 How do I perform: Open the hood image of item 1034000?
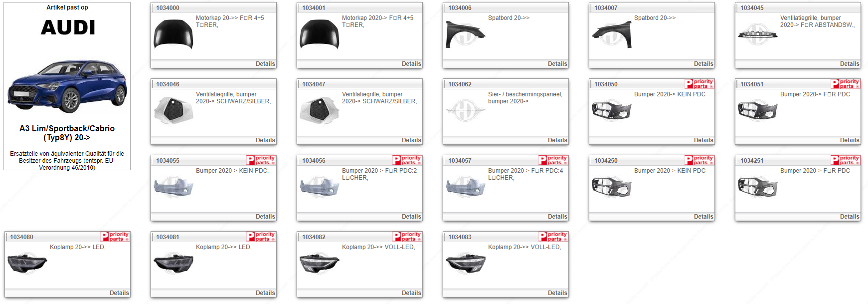point(173,34)
